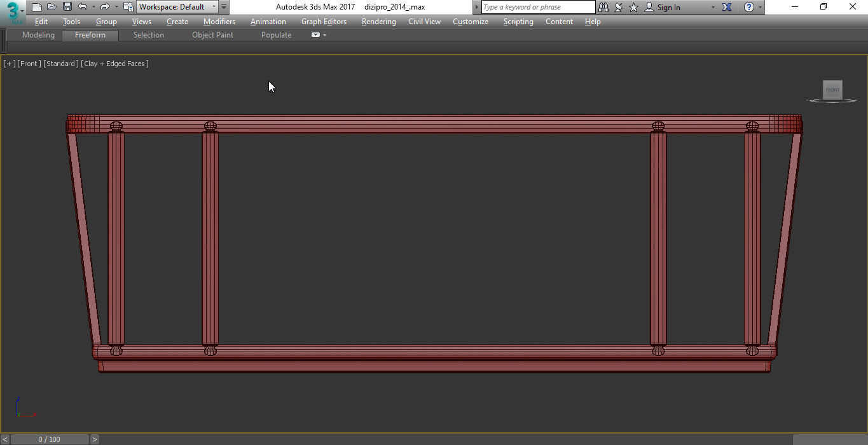The width and height of the screenshot is (868, 445).
Task: Open the Content menu
Action: click(x=559, y=22)
